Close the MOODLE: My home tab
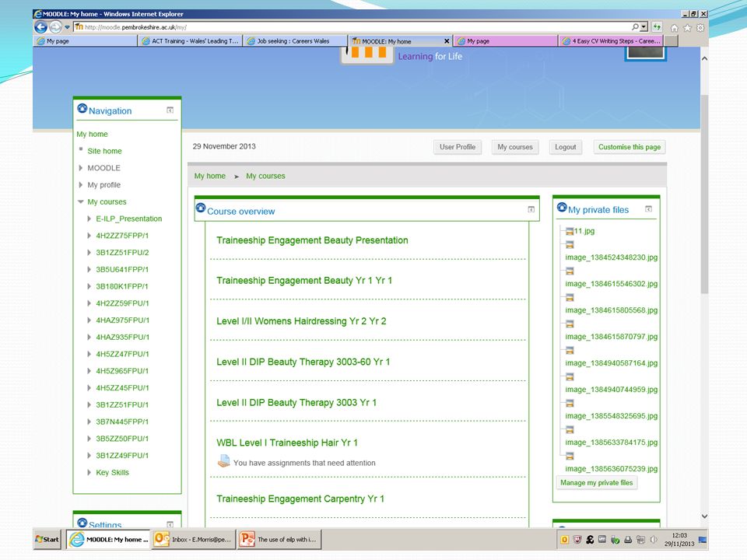747x560 pixels. pyautogui.click(x=447, y=41)
